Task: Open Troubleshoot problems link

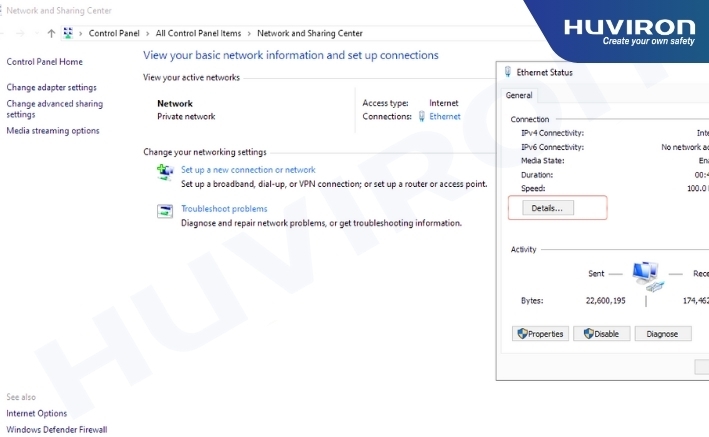Action: coord(224,209)
